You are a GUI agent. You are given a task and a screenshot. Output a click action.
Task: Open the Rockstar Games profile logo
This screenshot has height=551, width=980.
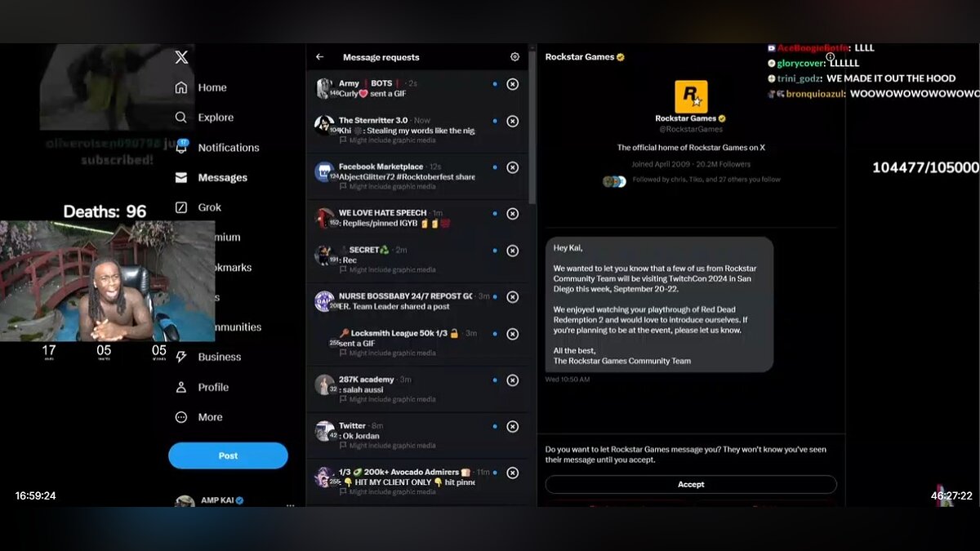click(x=691, y=96)
